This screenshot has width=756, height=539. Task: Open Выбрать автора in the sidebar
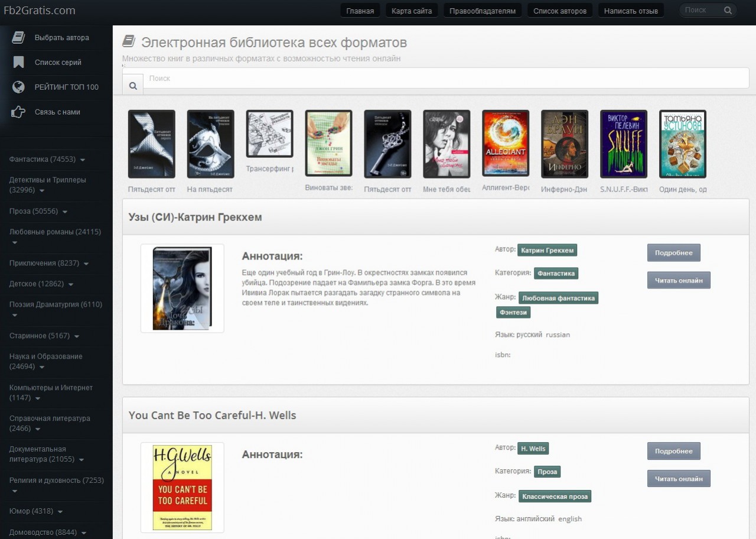62,37
